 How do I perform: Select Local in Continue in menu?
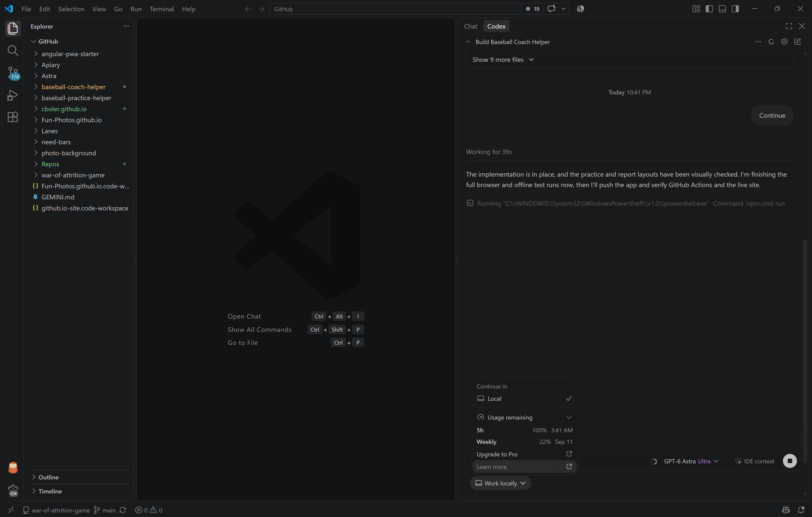point(524,398)
